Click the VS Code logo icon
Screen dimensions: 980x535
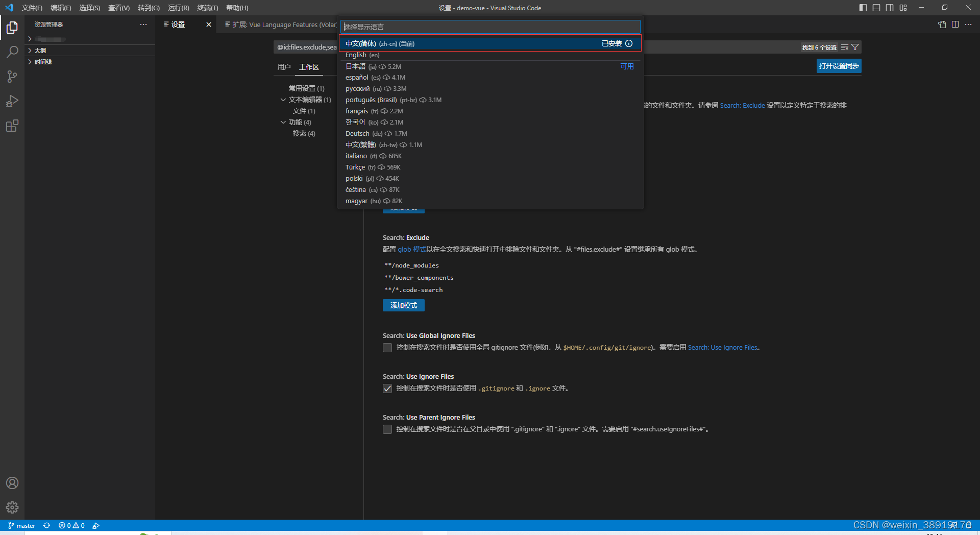tap(9, 8)
